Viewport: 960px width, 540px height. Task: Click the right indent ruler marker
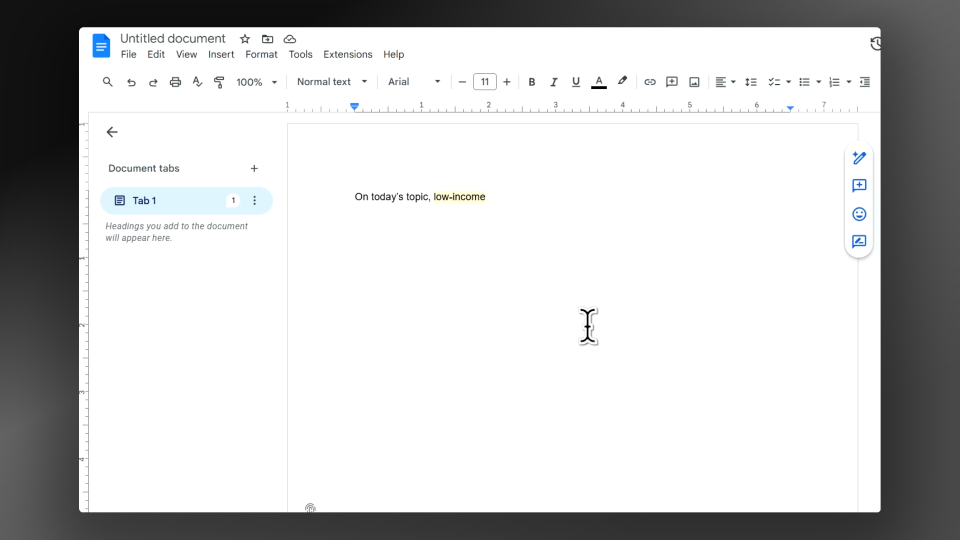coord(790,108)
